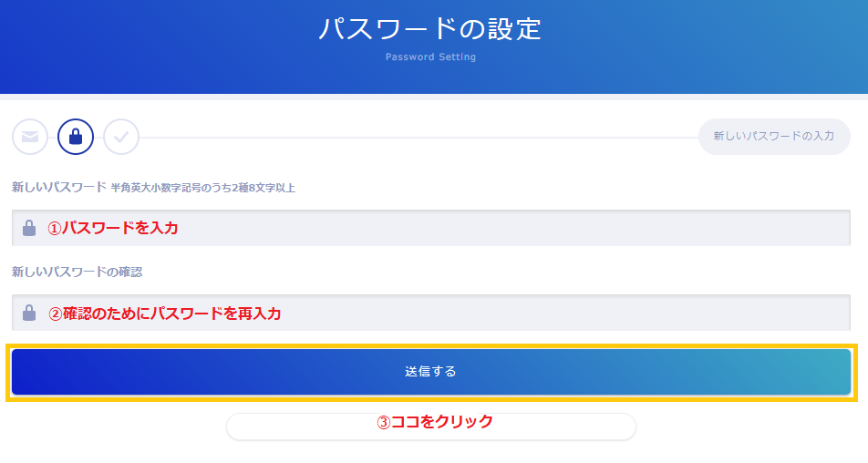Click the パスワードの設定 page heading

(x=430, y=29)
